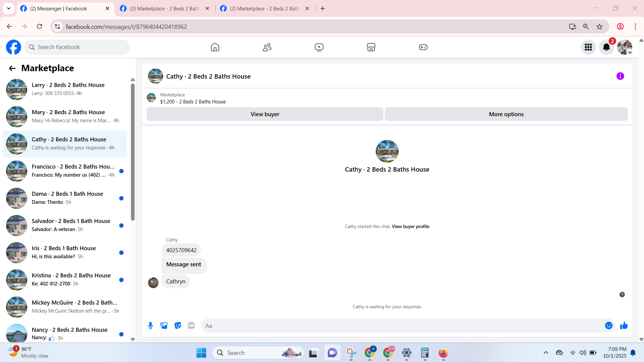
Task: Open the Windows Start menu
Action: point(201,353)
